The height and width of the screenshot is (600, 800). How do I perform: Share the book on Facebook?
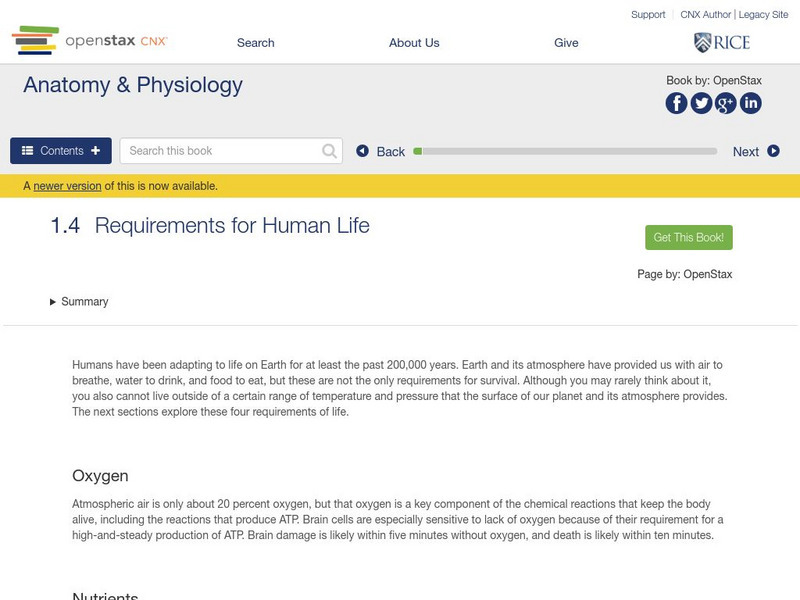(x=677, y=104)
